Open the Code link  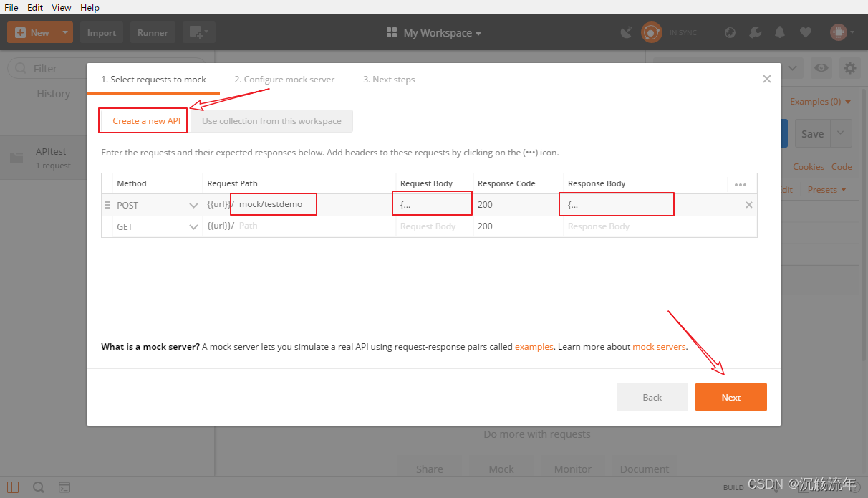coord(842,167)
